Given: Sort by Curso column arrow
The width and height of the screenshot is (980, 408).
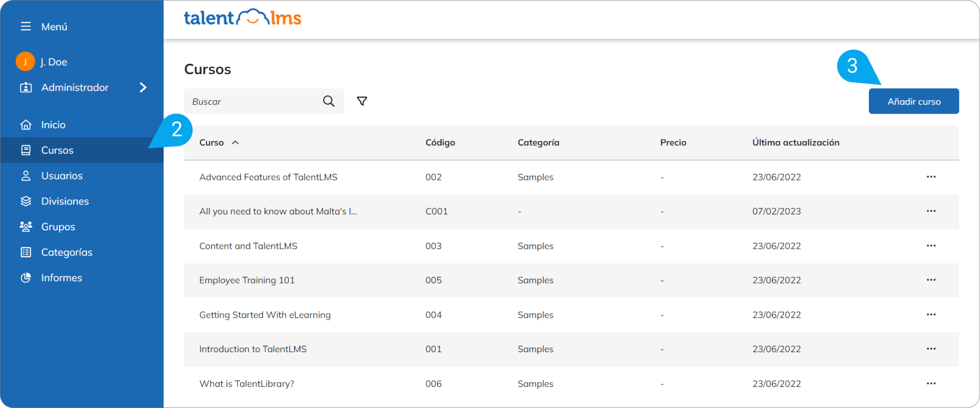Looking at the screenshot, I should tap(235, 143).
